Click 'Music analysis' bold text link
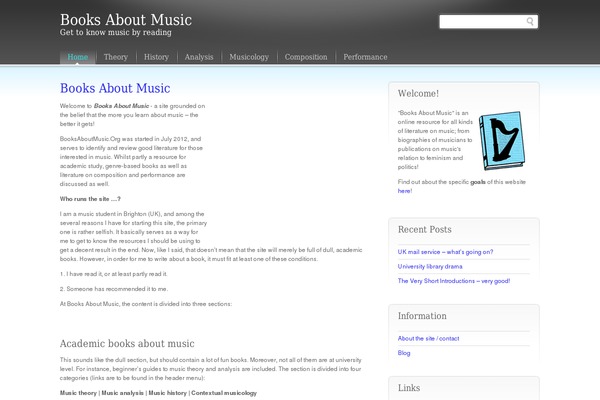600x400 pixels. click(122, 393)
